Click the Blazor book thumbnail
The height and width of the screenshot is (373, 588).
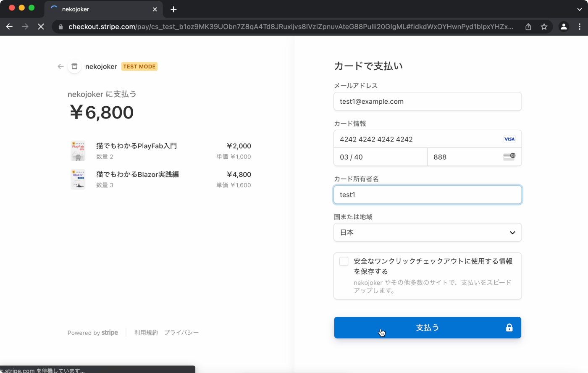[78, 179]
